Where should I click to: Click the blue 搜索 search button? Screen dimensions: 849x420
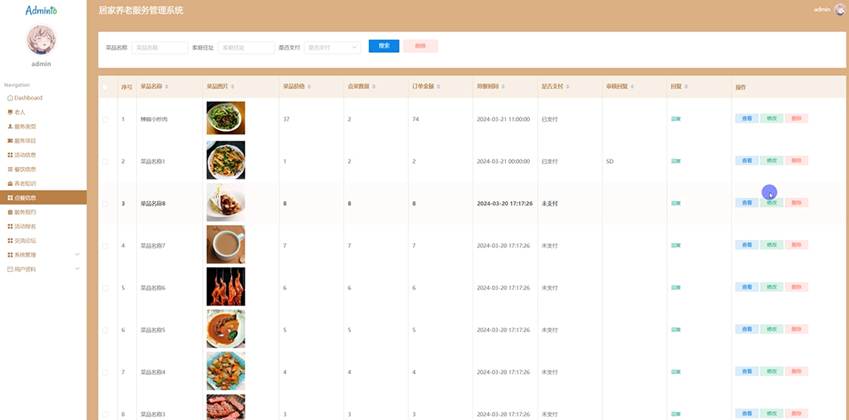(384, 46)
